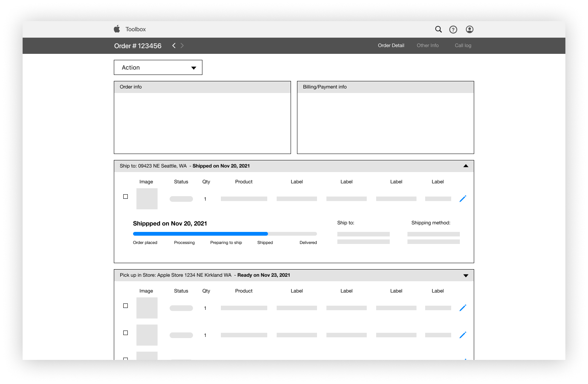Select the first pickup item's checkbox
The height and width of the screenshot is (384, 588).
[x=126, y=306]
